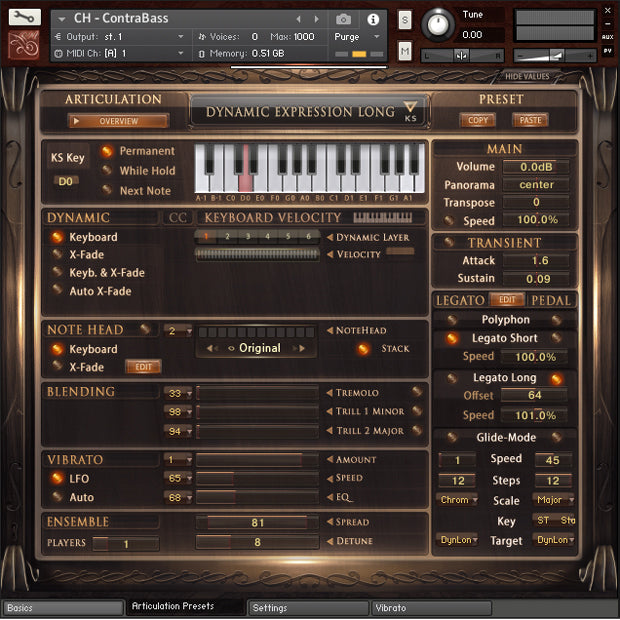Image resolution: width=620 pixels, height=620 pixels.
Task: Switch to the Settings tab
Action: [307, 608]
